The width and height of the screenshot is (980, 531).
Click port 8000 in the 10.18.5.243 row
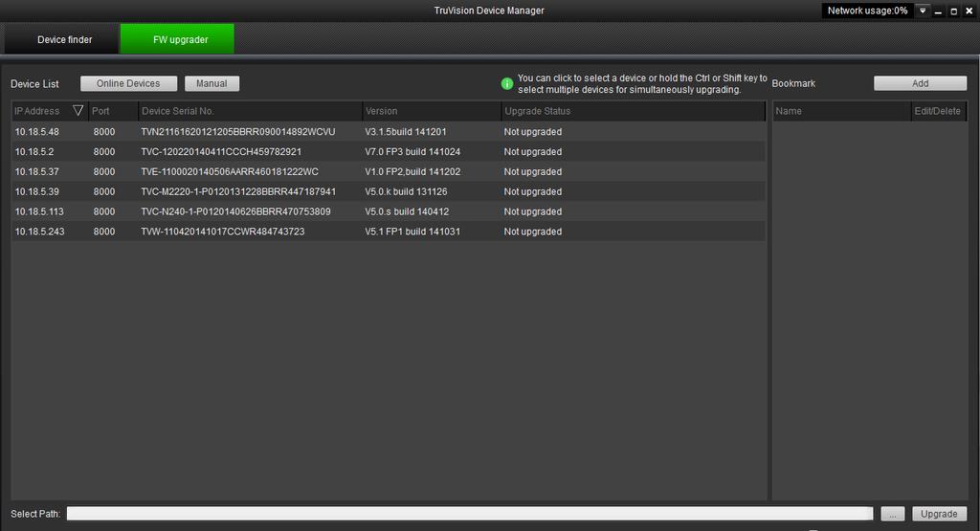(x=104, y=232)
